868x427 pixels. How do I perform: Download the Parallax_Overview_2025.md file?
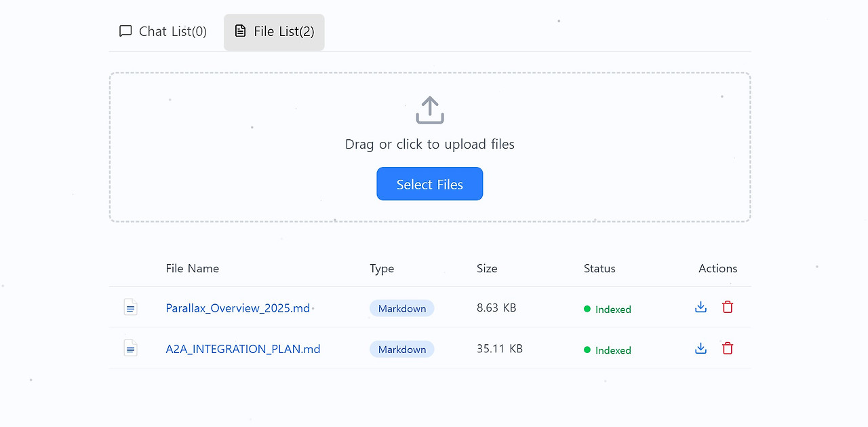[x=701, y=307]
